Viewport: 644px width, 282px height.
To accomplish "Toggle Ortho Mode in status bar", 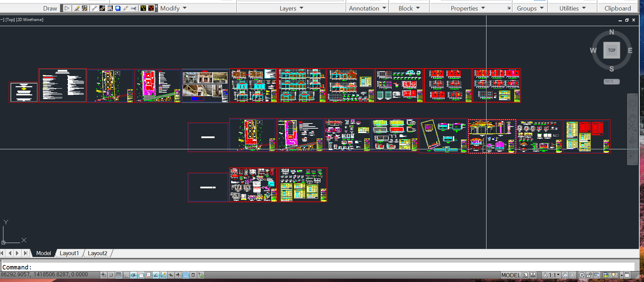I will [x=126, y=275].
